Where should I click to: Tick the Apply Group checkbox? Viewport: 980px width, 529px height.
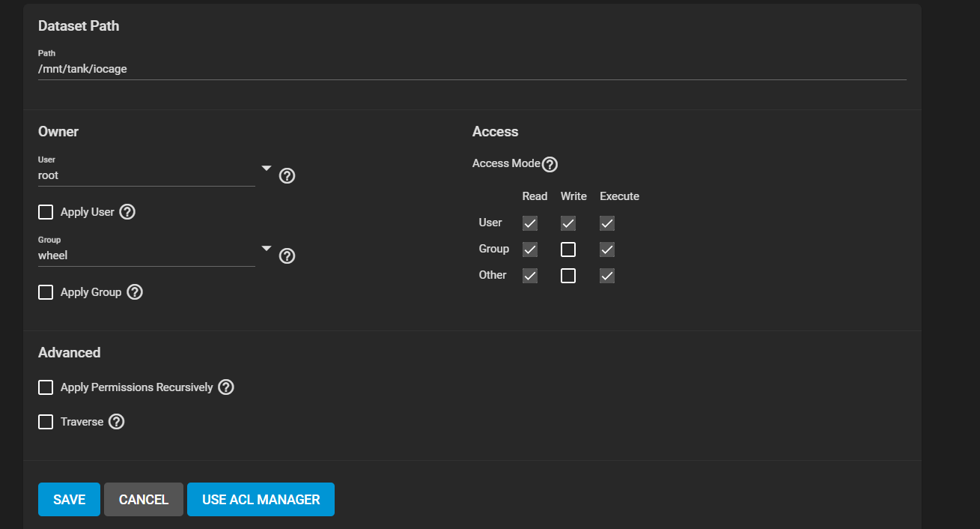click(x=46, y=292)
